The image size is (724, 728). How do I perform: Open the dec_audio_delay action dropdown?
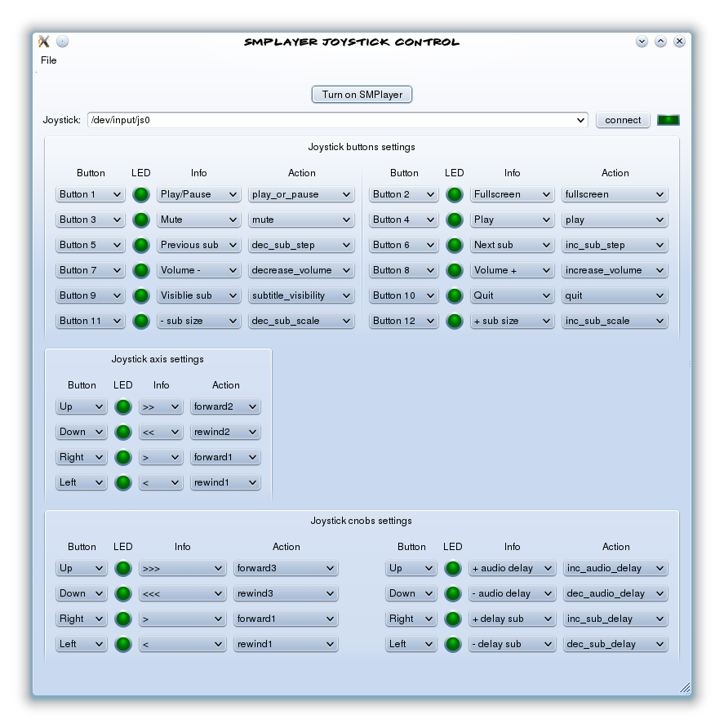615,593
